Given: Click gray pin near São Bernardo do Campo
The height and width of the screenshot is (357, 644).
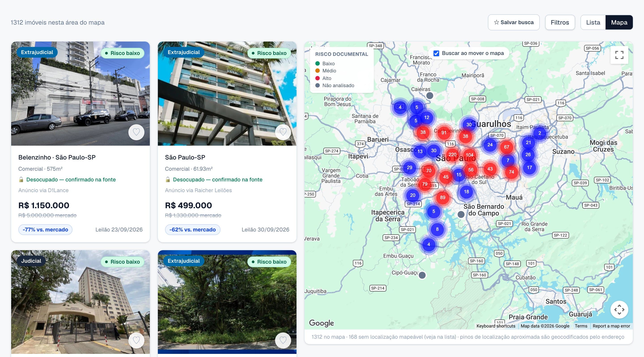Looking at the screenshot, I should pos(461,214).
